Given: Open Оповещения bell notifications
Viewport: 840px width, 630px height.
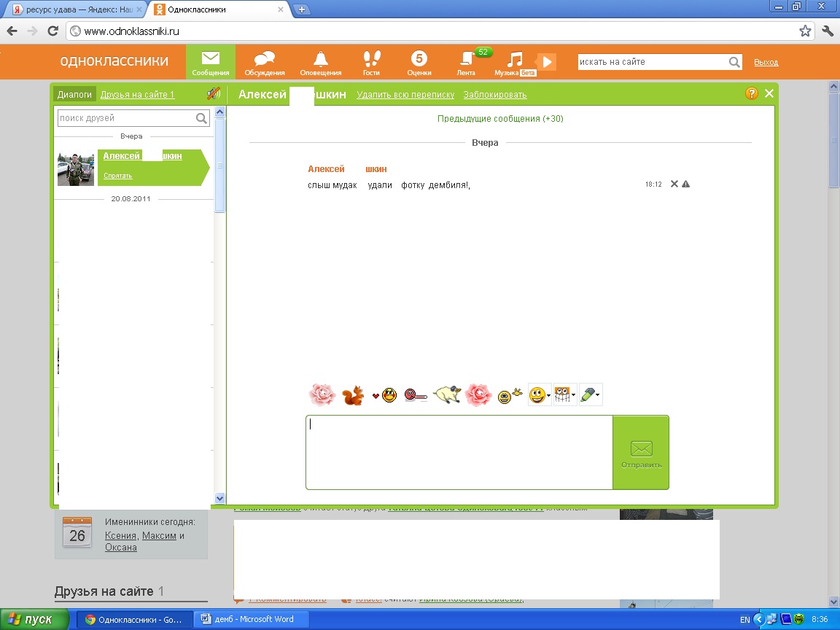Looking at the screenshot, I should [x=320, y=63].
